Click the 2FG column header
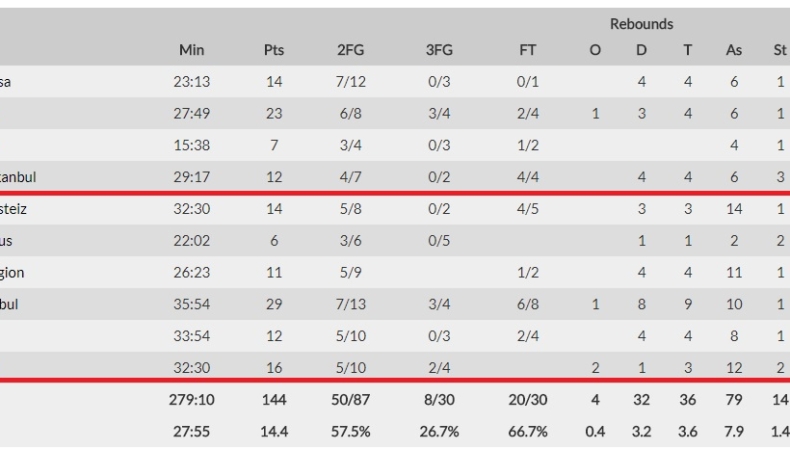The height and width of the screenshot is (450, 790). 350,50
